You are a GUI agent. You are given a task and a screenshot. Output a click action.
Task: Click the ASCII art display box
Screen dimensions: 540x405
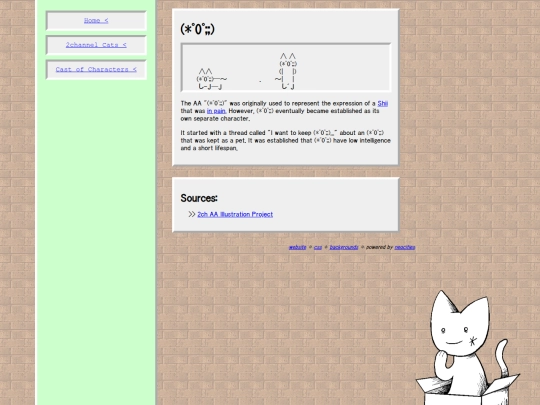click(286, 68)
